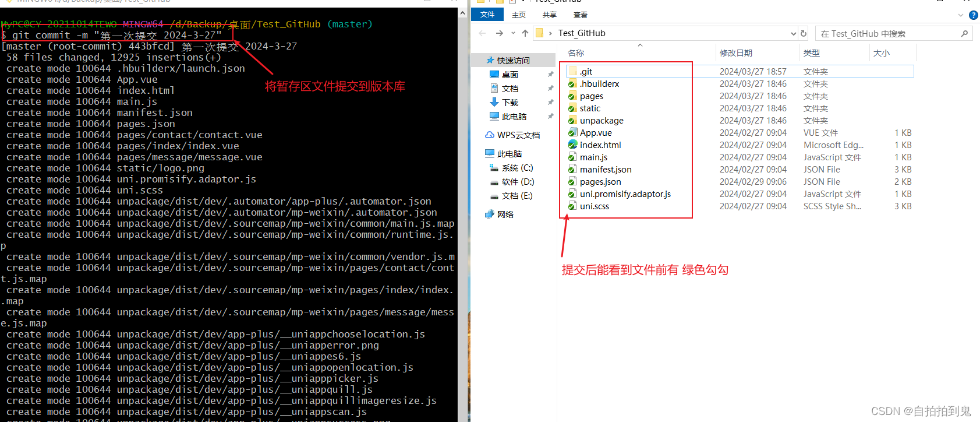Switch to the 查看 ribbon tab

coord(581,15)
